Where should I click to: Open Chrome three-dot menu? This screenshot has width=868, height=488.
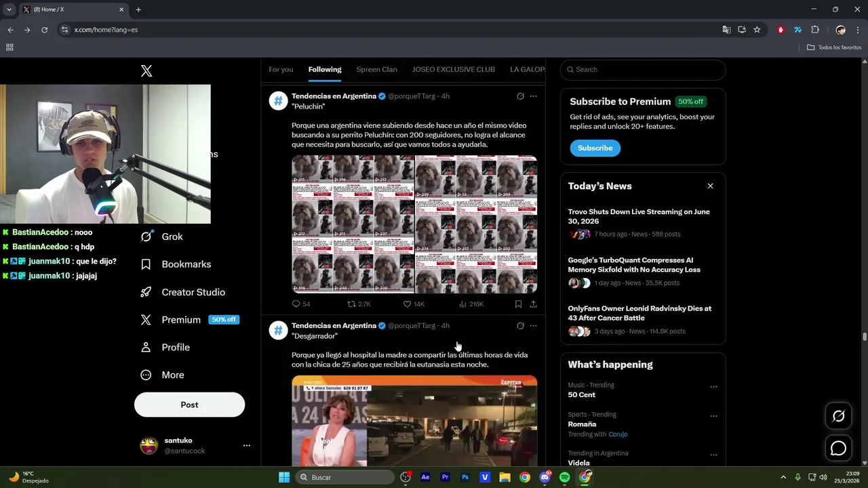(x=858, y=30)
